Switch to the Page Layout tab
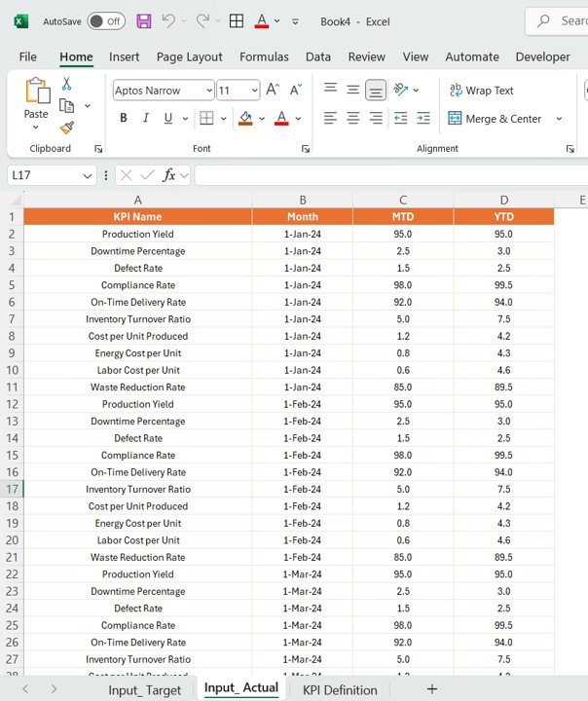 [x=189, y=56]
